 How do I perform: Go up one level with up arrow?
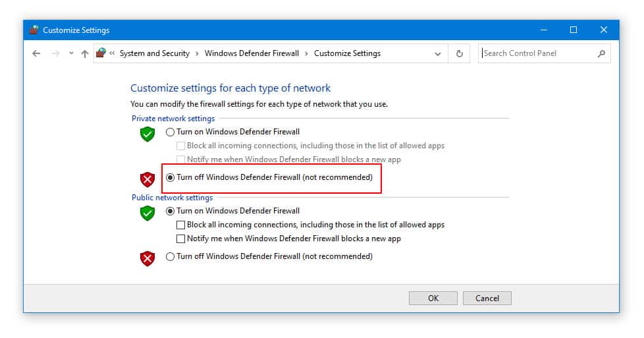(x=84, y=53)
